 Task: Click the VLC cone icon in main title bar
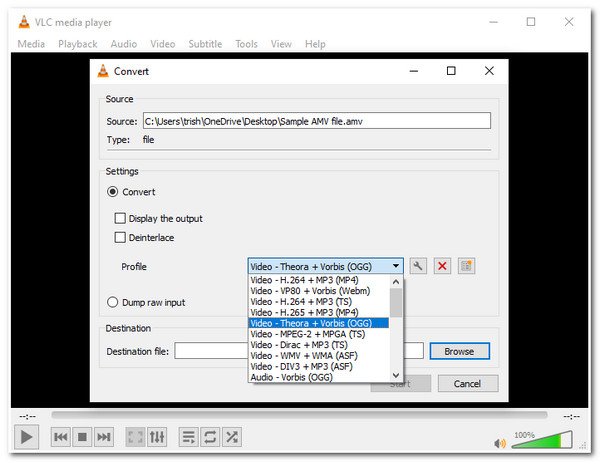tap(24, 22)
